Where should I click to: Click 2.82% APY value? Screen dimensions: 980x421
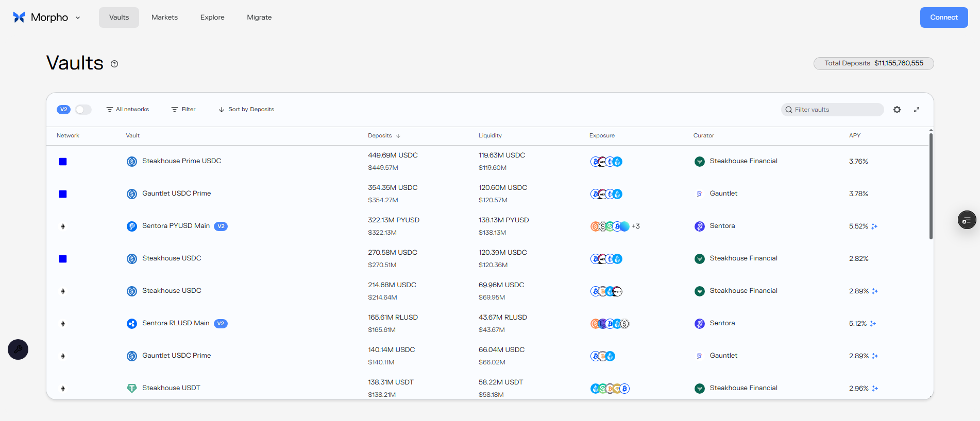click(x=858, y=259)
